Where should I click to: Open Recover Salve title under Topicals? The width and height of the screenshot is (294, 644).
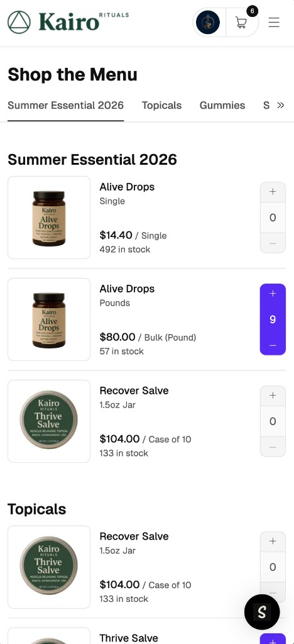pyautogui.click(x=134, y=536)
